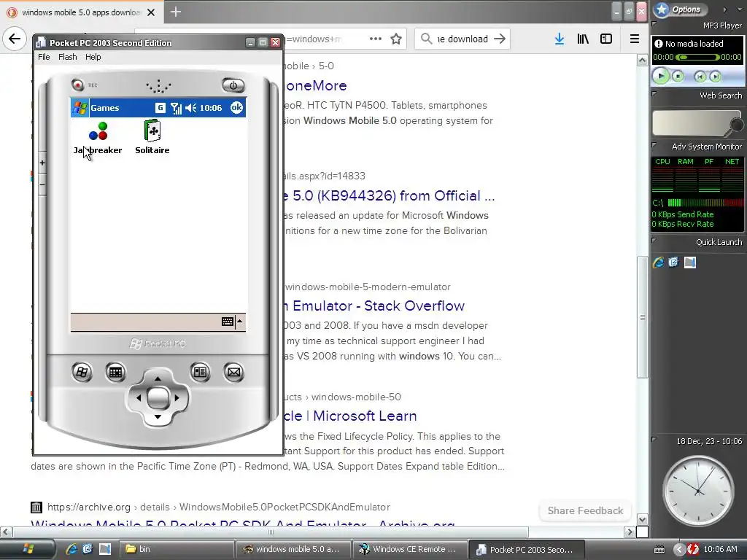The height and width of the screenshot is (560, 747).
Task: Open the Jawbreaker game icon
Action: (x=98, y=131)
